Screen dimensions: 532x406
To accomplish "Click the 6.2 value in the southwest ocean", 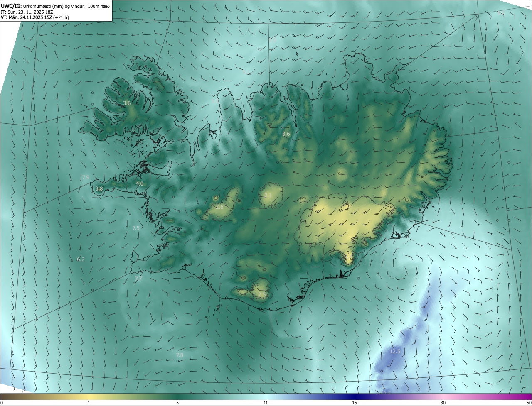I will point(81,259).
